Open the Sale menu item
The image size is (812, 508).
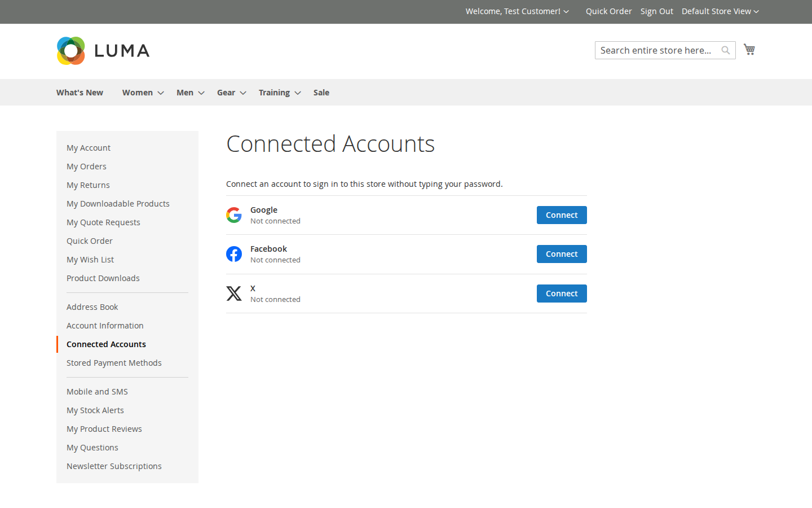pyautogui.click(x=321, y=93)
